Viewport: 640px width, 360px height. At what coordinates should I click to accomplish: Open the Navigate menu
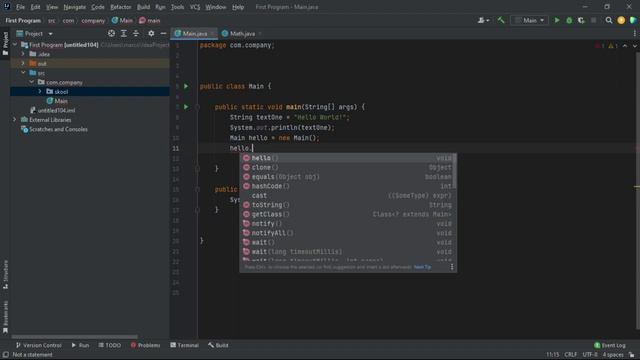pyautogui.click(x=75, y=7)
